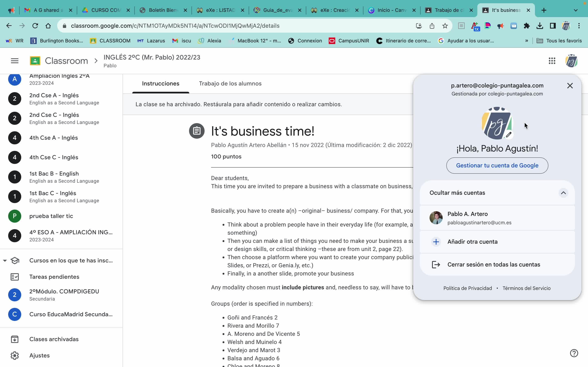Open Clases archivadas in sidebar

point(54,339)
